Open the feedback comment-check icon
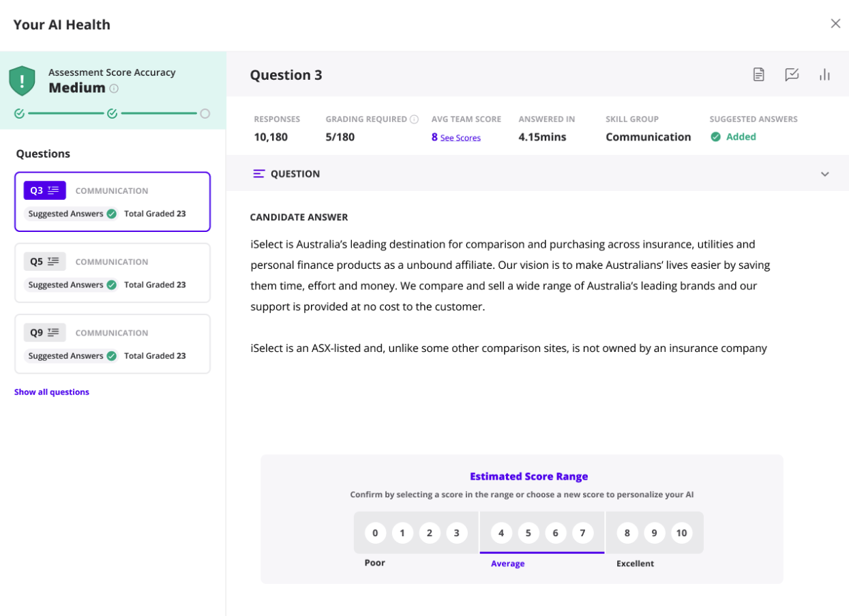849x616 pixels. 792,75
